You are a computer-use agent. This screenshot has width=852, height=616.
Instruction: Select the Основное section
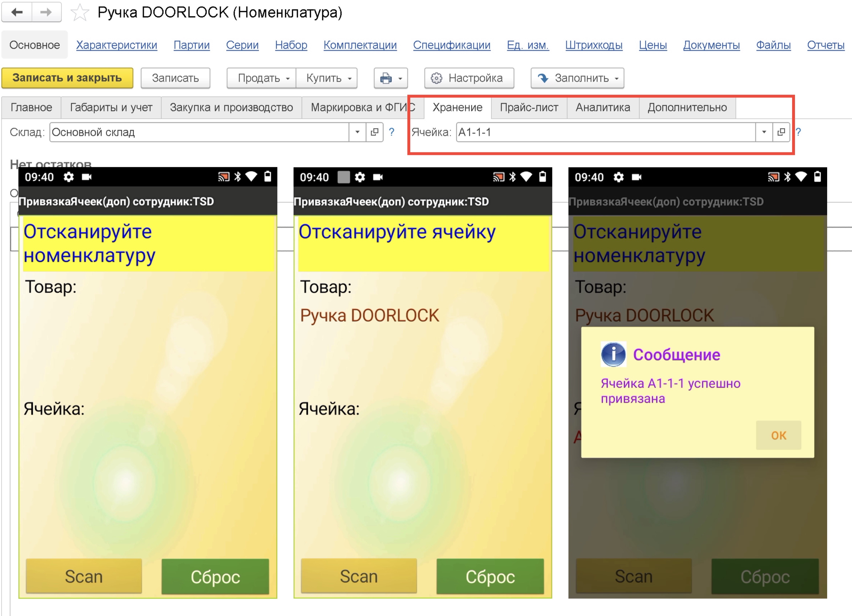tap(35, 45)
